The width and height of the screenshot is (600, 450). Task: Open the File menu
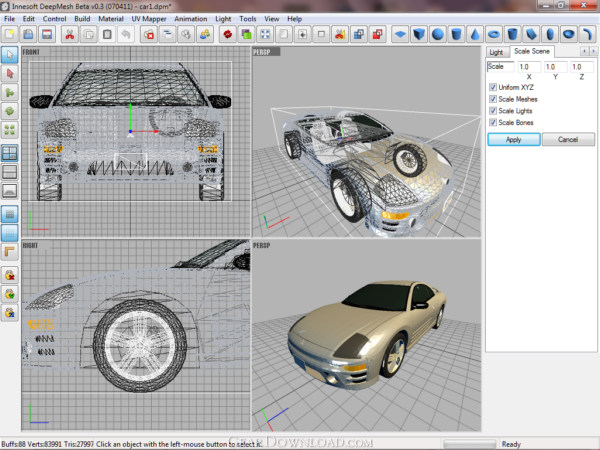(10, 19)
